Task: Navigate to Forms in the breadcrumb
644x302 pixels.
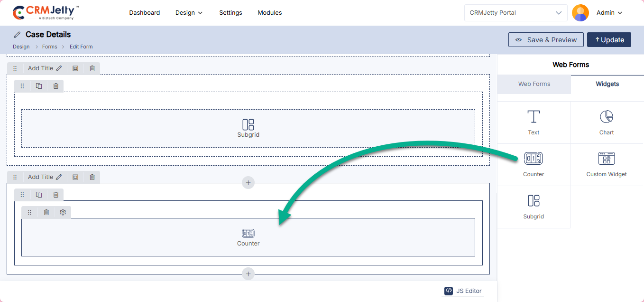Action: (x=49, y=47)
